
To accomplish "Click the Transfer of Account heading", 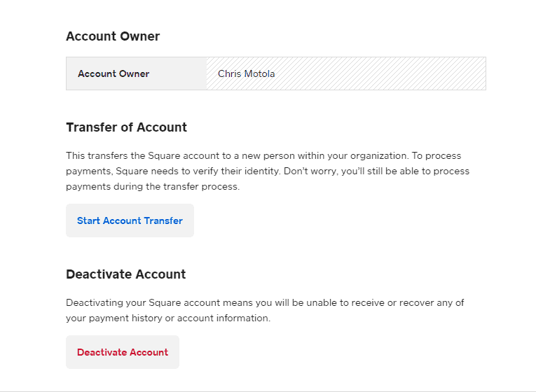I will coord(126,127).
